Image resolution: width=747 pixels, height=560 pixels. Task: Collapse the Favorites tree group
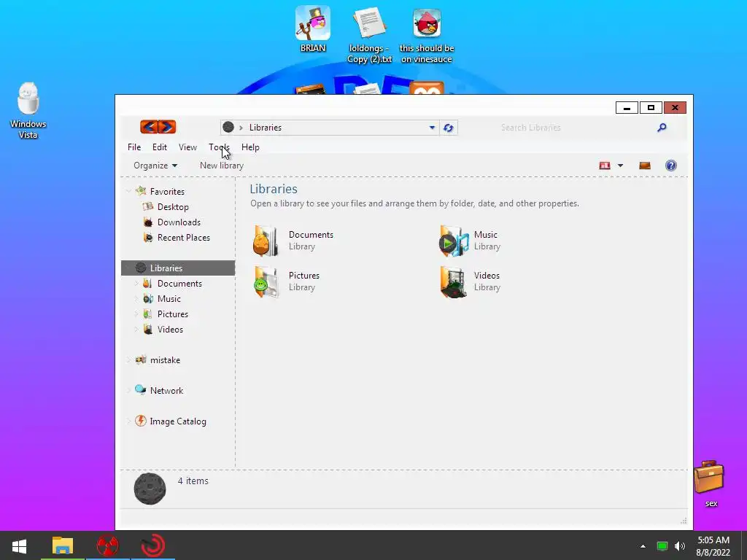point(128,191)
